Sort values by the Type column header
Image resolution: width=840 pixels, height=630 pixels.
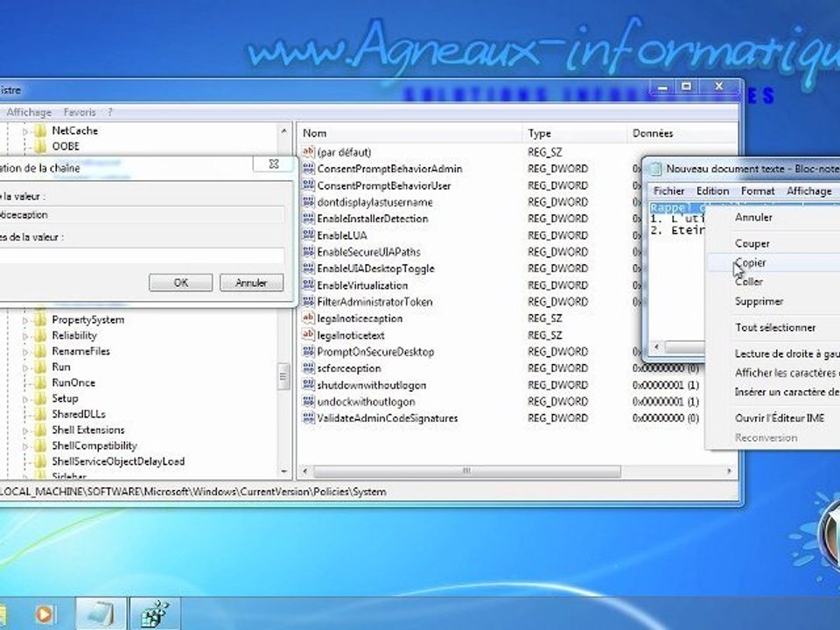(574, 133)
